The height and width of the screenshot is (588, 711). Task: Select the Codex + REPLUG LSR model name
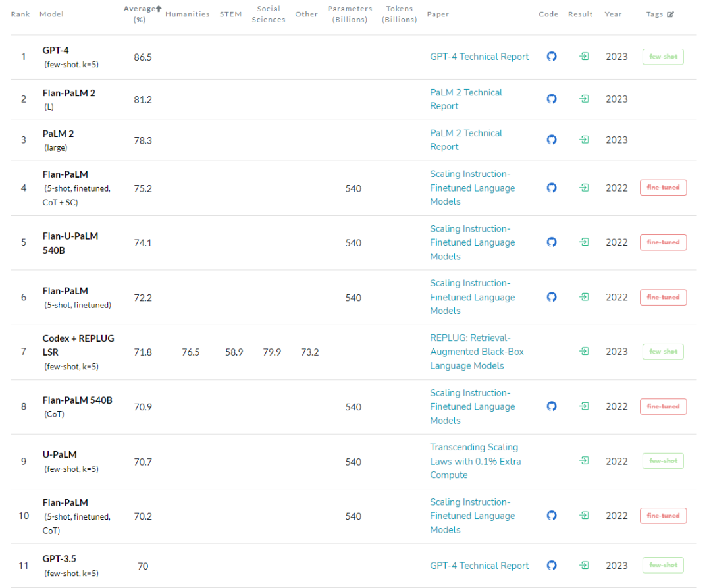click(x=78, y=345)
